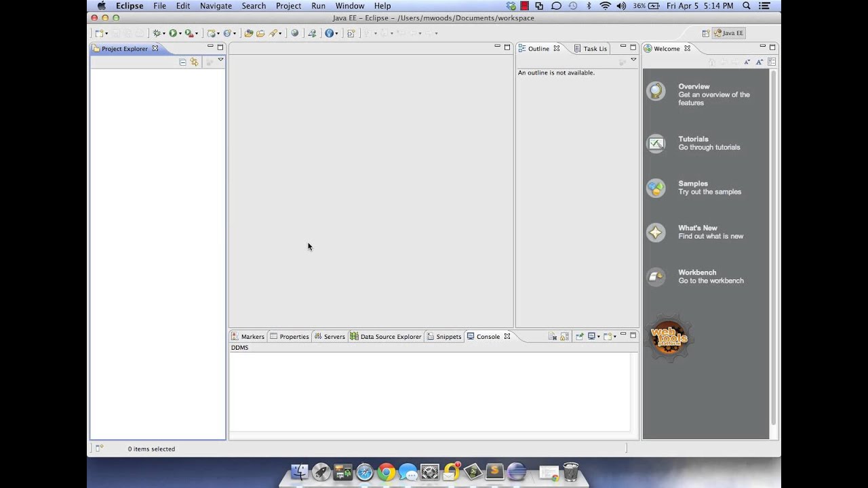
Task: Switch to the Snippets tab
Action: pyautogui.click(x=444, y=336)
